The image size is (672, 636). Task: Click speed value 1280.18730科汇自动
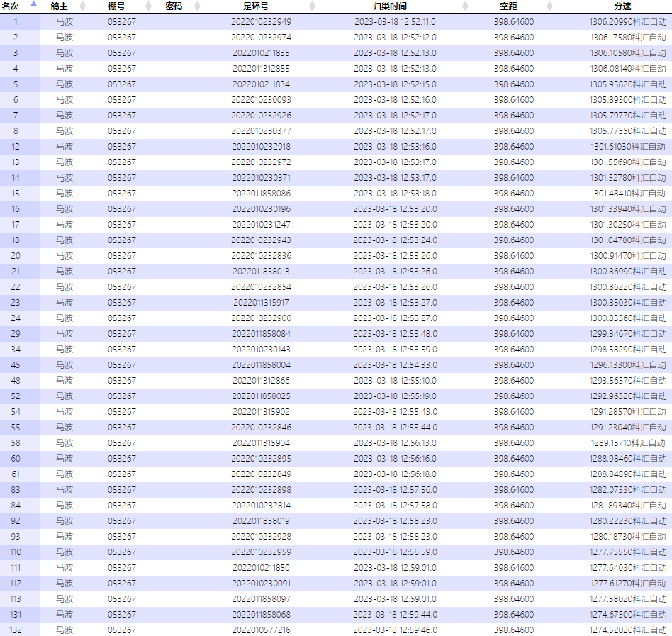click(628, 537)
